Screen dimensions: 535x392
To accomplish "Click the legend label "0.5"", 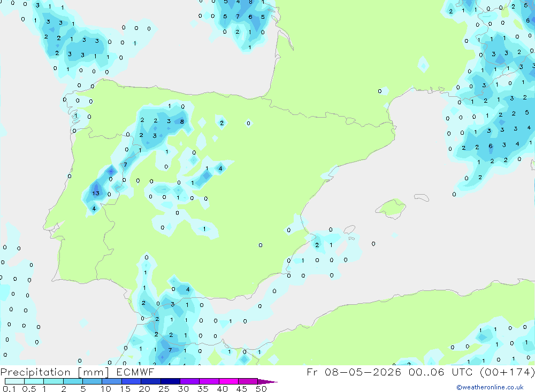I will pyautogui.click(x=29, y=389).
